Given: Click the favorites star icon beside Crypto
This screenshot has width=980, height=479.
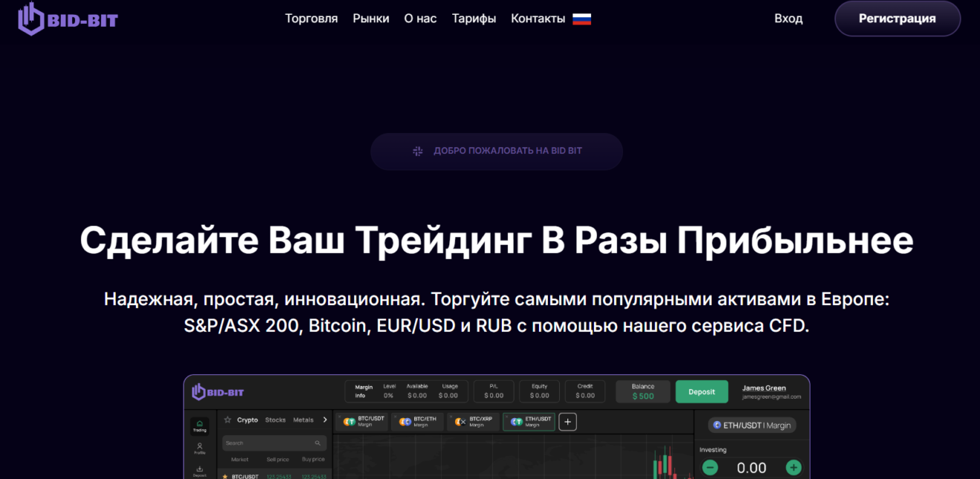Looking at the screenshot, I should (228, 420).
